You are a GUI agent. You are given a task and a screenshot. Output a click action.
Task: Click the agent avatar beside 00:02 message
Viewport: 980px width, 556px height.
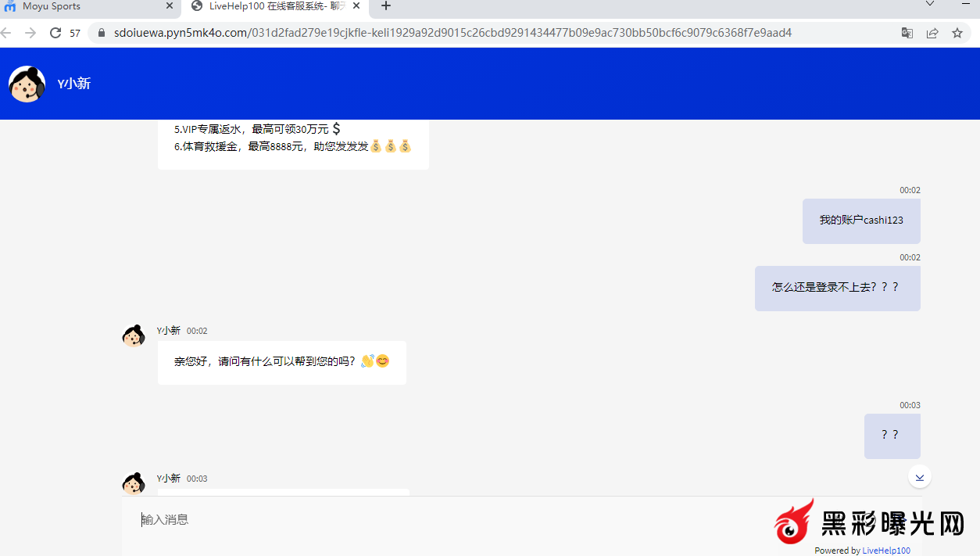click(134, 336)
